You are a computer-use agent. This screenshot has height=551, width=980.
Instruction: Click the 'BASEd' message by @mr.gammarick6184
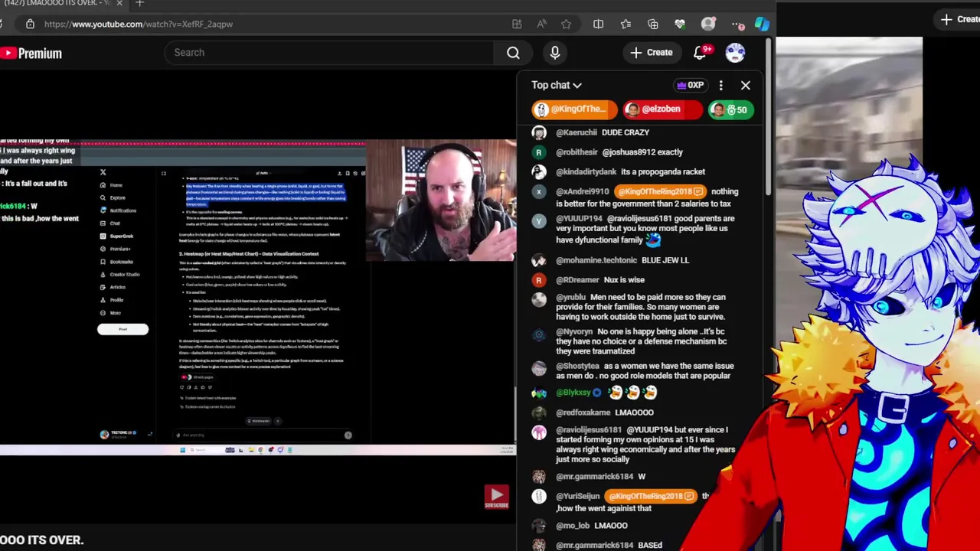650,546
